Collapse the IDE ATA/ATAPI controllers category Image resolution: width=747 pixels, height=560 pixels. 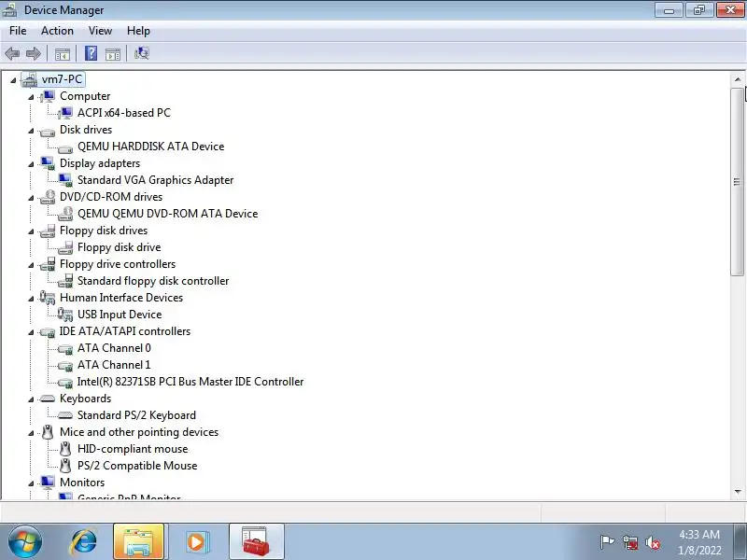31,332
